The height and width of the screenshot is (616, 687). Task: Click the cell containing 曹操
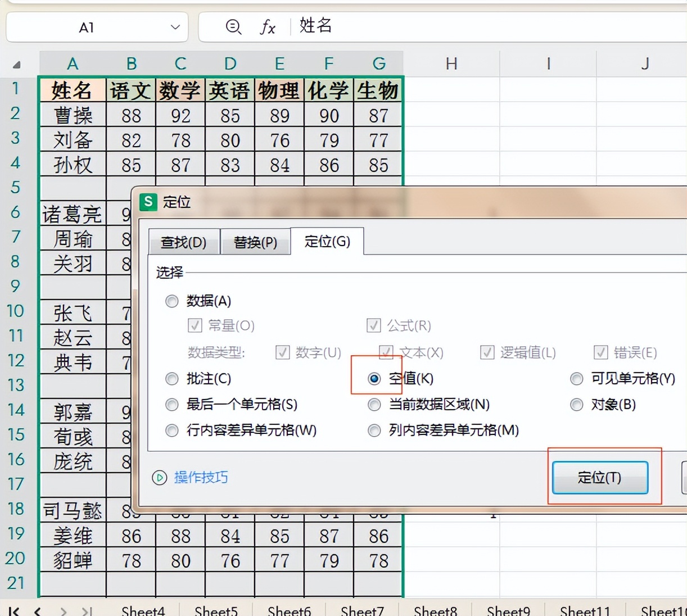point(73,115)
